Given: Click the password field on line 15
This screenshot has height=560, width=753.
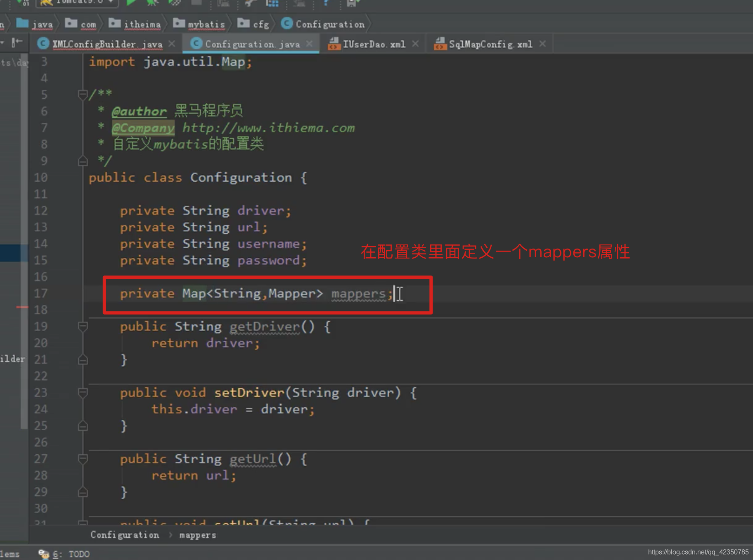Looking at the screenshot, I should pyautogui.click(x=269, y=261).
